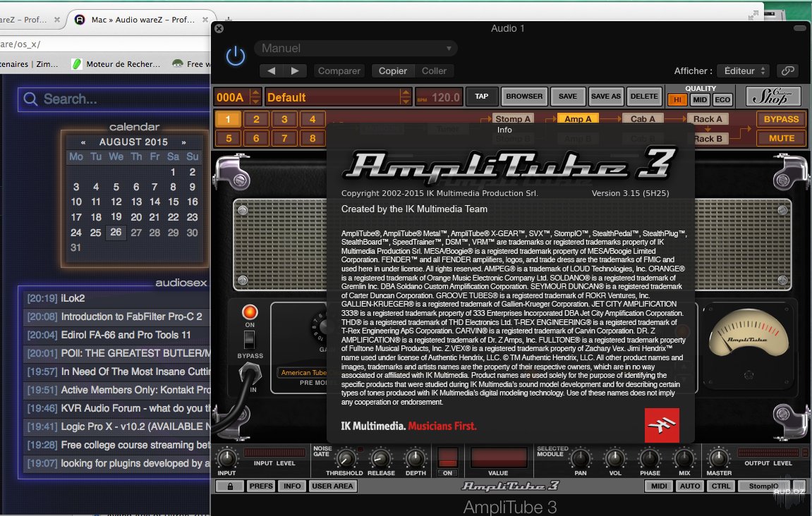Toggle the BYPASS button
The height and width of the screenshot is (516, 812).
(781, 119)
